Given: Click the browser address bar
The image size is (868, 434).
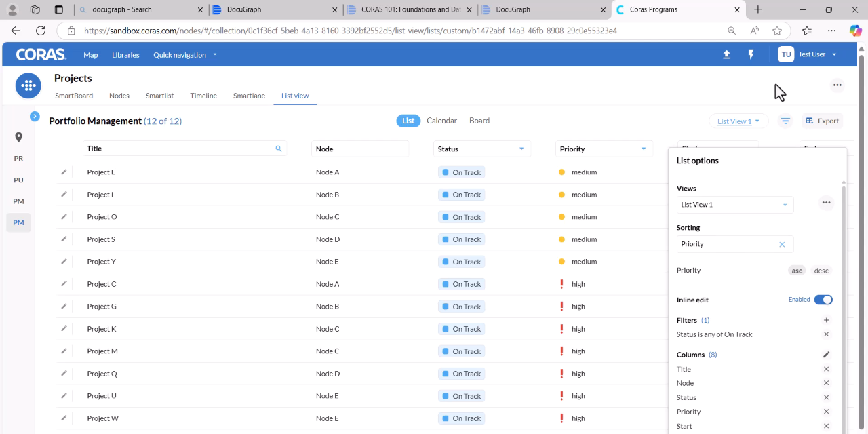Looking at the screenshot, I should coord(393,31).
